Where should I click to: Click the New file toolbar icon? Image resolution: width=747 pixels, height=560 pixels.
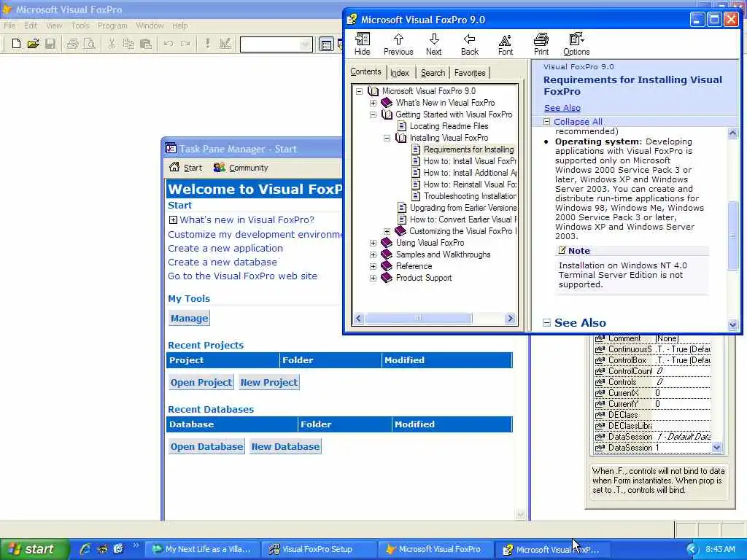pos(16,44)
